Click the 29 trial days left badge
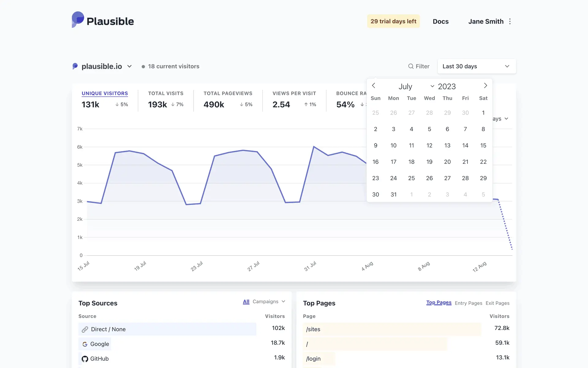 [x=393, y=21]
